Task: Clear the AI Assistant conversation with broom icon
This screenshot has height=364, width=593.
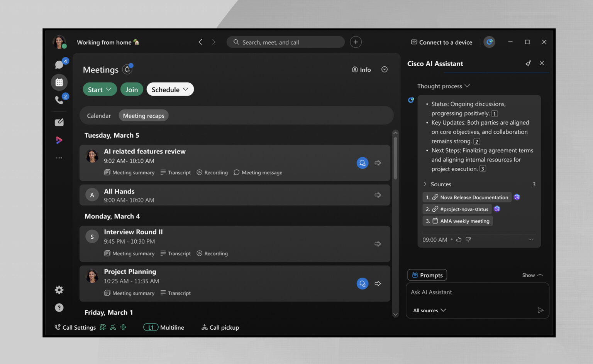Action: pyautogui.click(x=528, y=63)
